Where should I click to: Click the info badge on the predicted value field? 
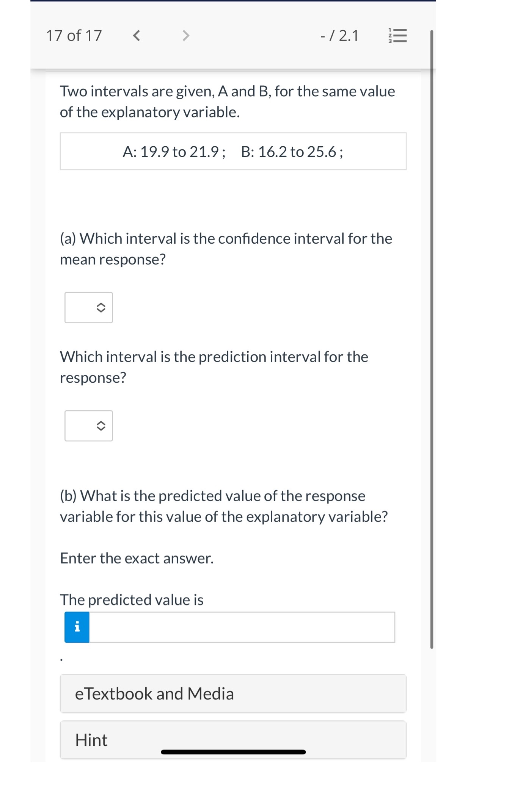click(x=76, y=627)
